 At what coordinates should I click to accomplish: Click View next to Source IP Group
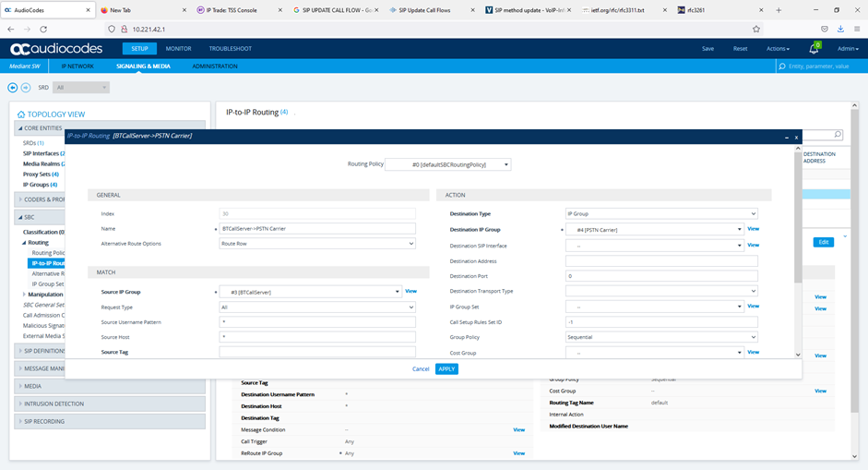(x=410, y=291)
